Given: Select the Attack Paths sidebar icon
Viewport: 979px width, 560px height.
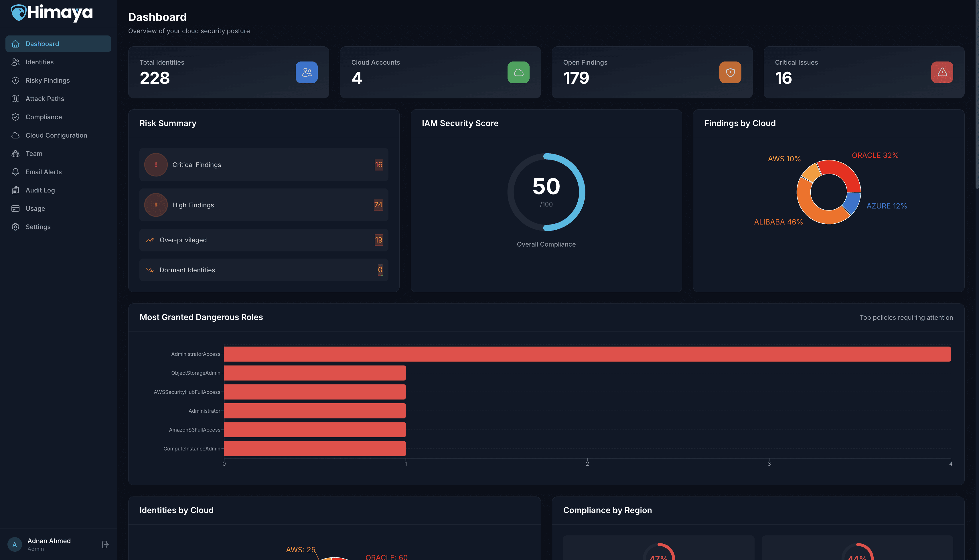Looking at the screenshot, I should click(16, 98).
